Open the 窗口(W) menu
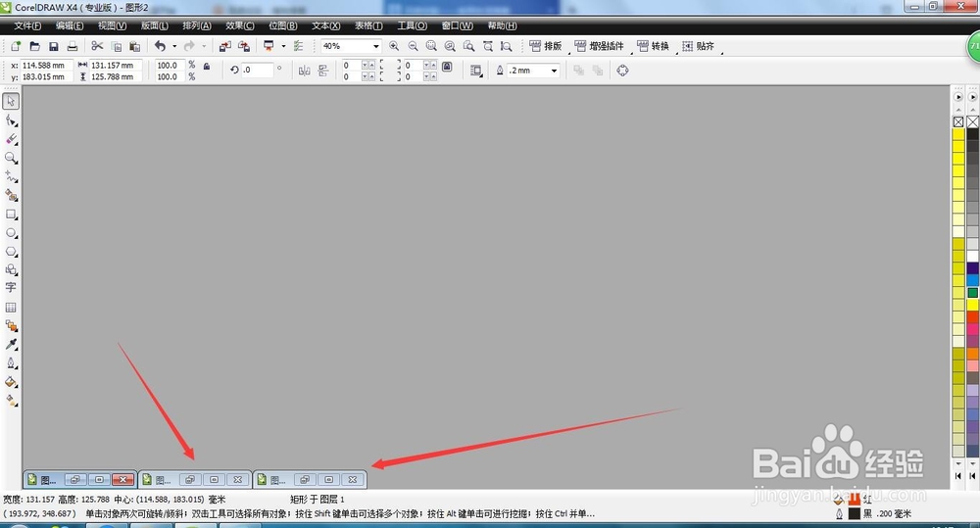The image size is (980, 528). 458,25
